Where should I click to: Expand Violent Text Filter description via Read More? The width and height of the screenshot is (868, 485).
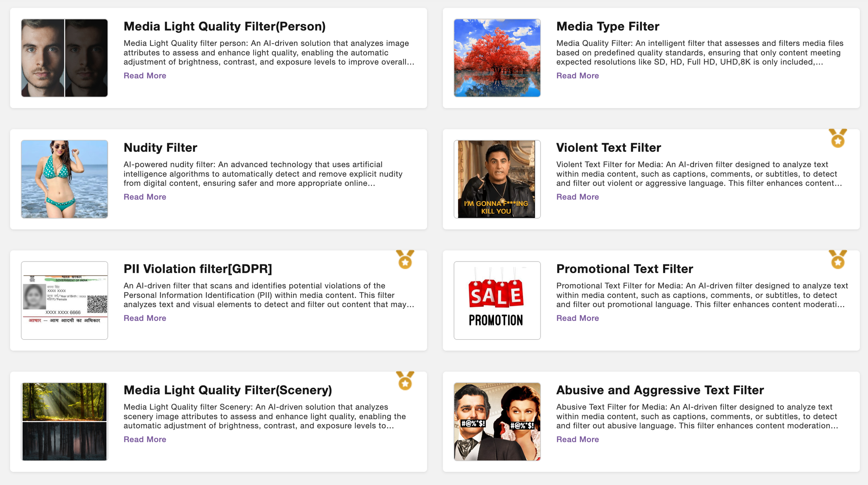pyautogui.click(x=578, y=197)
